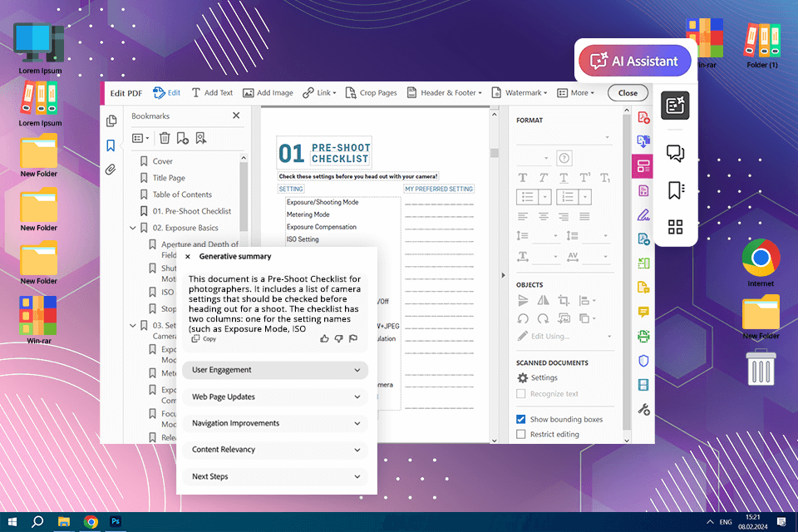Open the attachments paperclip icon

pos(111,170)
